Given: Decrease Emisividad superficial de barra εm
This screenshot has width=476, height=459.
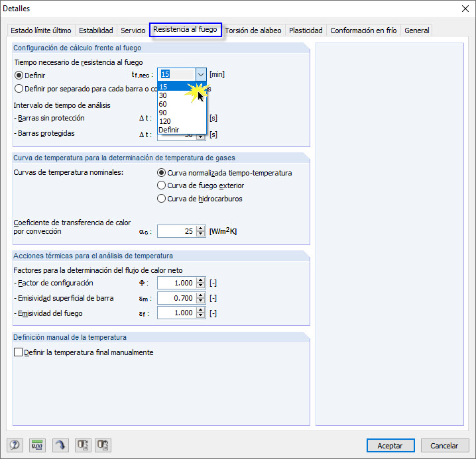Looking at the screenshot, I should coord(200,301).
